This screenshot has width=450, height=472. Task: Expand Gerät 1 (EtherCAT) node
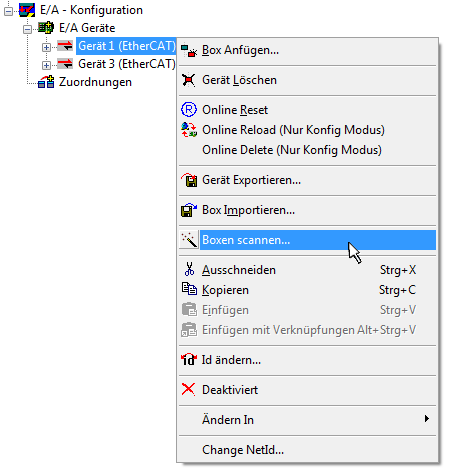coord(46,47)
